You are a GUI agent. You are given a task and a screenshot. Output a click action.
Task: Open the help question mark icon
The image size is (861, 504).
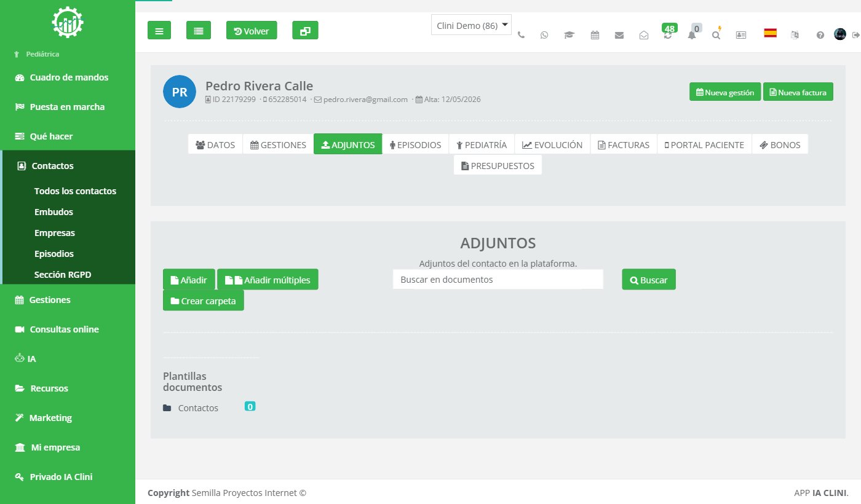[820, 35]
